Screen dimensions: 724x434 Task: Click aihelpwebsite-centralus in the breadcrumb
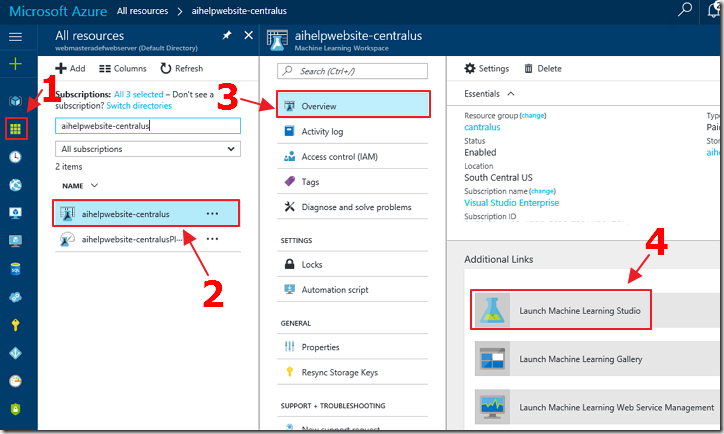point(239,11)
